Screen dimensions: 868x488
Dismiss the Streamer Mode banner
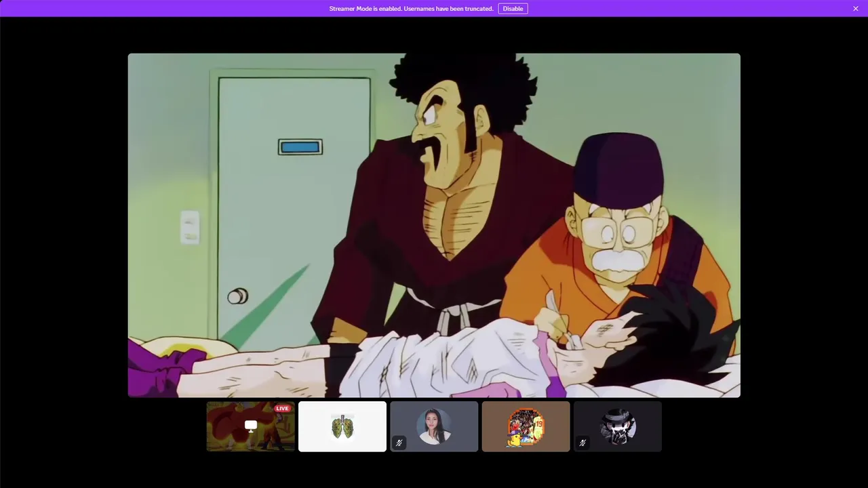856,9
